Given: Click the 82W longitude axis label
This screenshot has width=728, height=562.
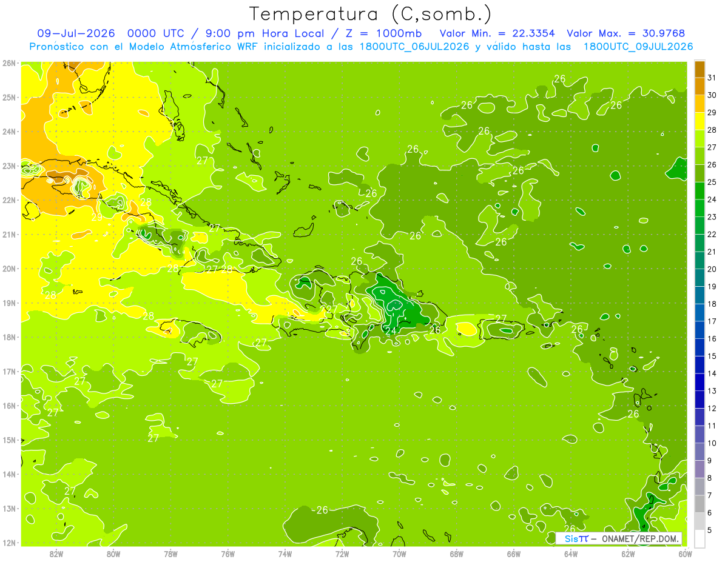Looking at the screenshot, I should coord(56,554).
